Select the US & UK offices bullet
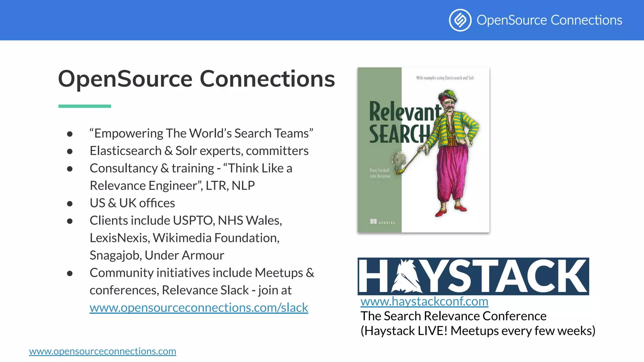The image size is (644, 362). (132, 203)
